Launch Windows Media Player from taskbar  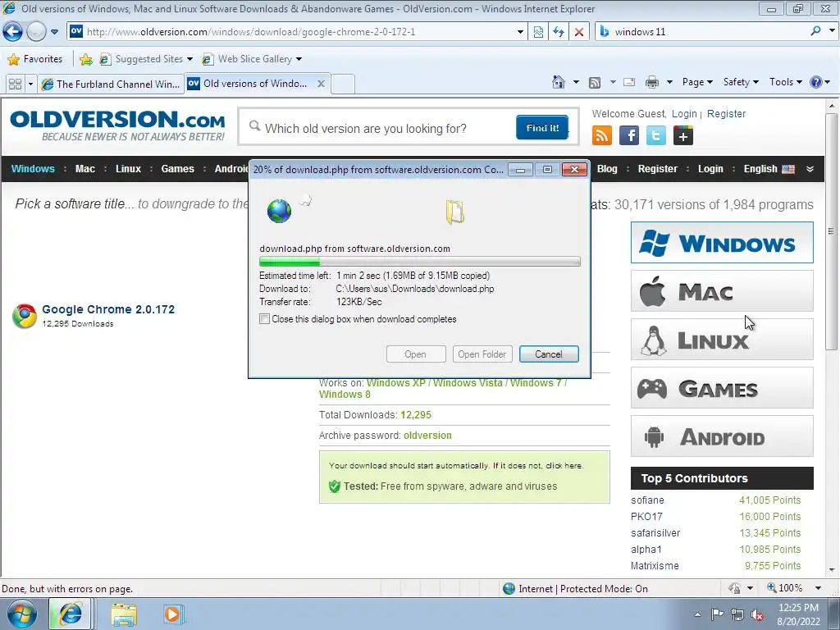pyautogui.click(x=173, y=614)
